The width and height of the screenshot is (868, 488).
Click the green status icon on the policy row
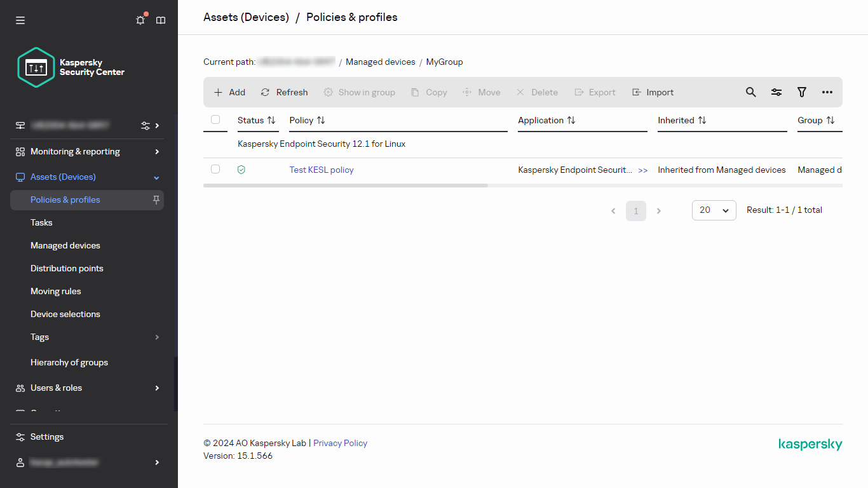coord(241,169)
